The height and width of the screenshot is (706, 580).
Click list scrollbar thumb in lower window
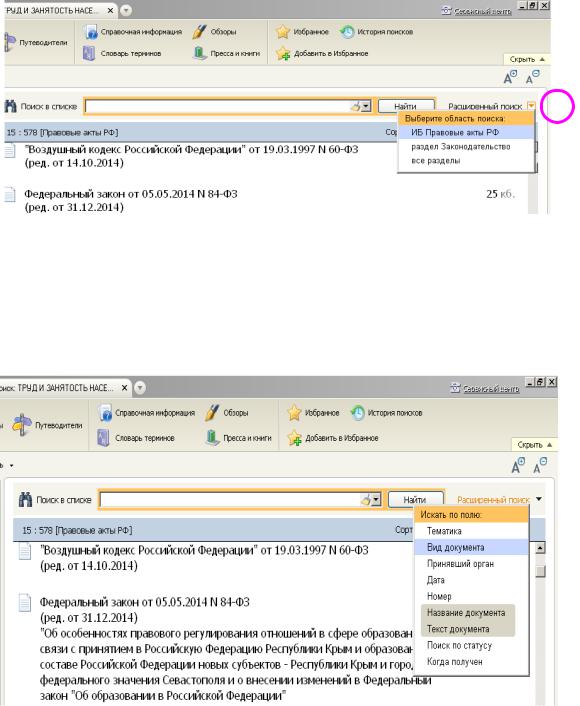[x=540, y=570]
